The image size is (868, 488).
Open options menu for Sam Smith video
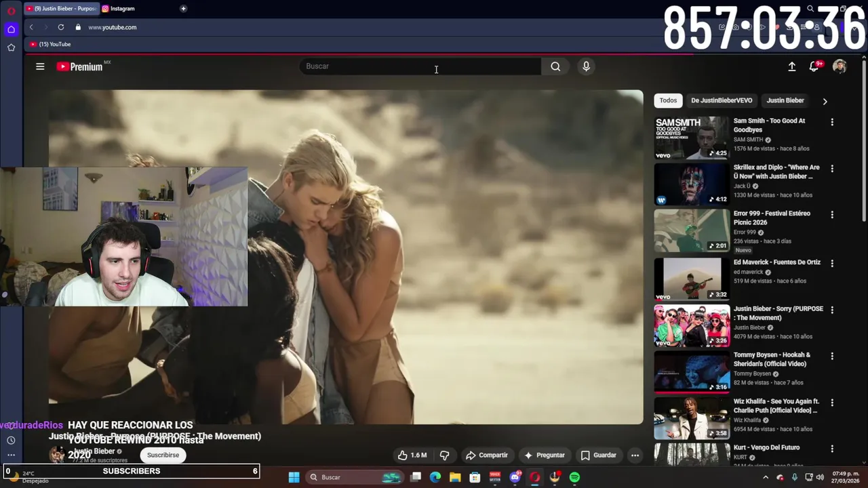click(x=832, y=122)
